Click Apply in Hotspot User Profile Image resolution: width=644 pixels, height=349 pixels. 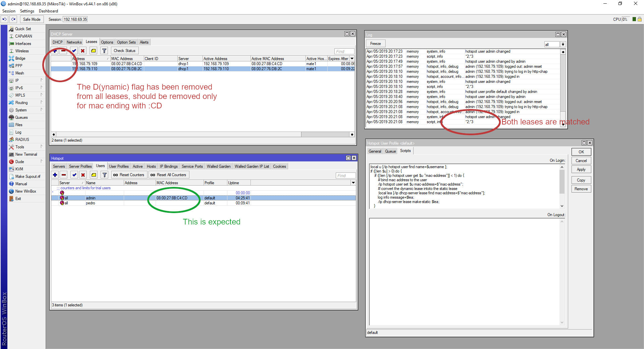(581, 169)
